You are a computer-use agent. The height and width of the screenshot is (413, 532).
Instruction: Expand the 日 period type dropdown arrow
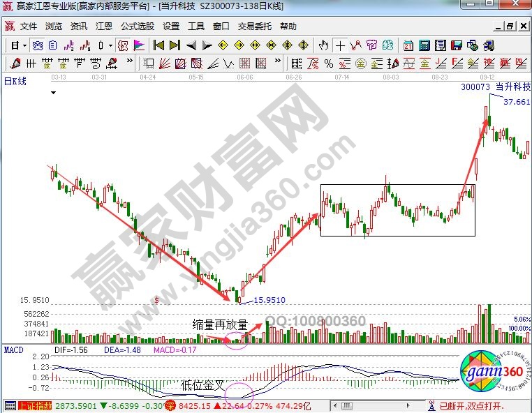[24, 45]
